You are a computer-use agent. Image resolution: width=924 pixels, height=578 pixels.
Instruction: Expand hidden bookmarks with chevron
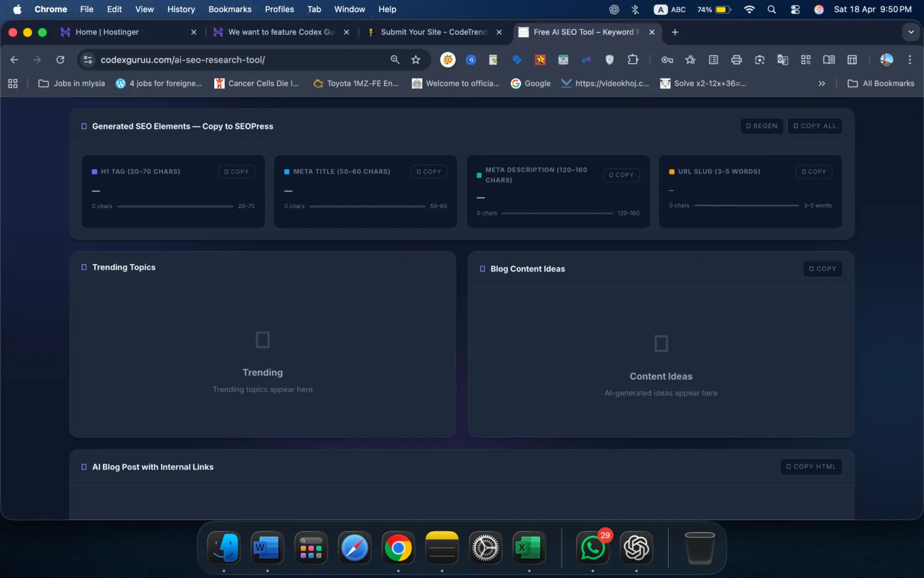pyautogui.click(x=822, y=83)
